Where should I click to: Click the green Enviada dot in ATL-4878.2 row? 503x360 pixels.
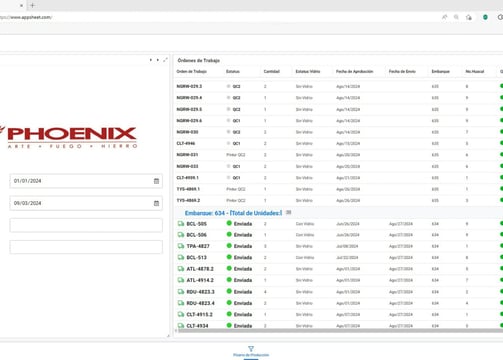(x=229, y=268)
